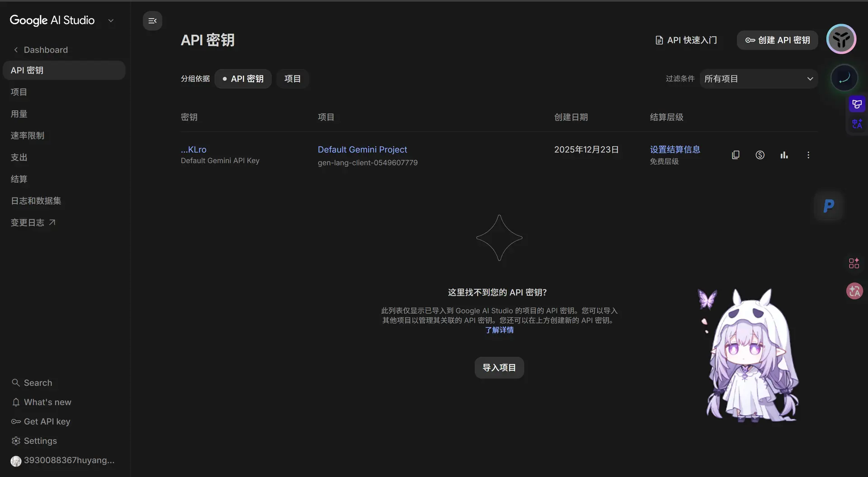The image size is (868, 477).
Task: Click the pink round translate icon
Action: 854,291
